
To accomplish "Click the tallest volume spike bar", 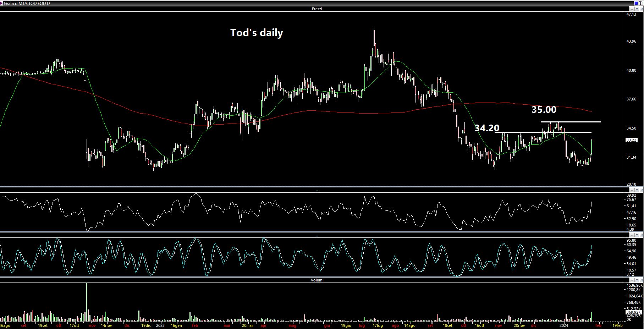I will pyautogui.click(x=87, y=302).
